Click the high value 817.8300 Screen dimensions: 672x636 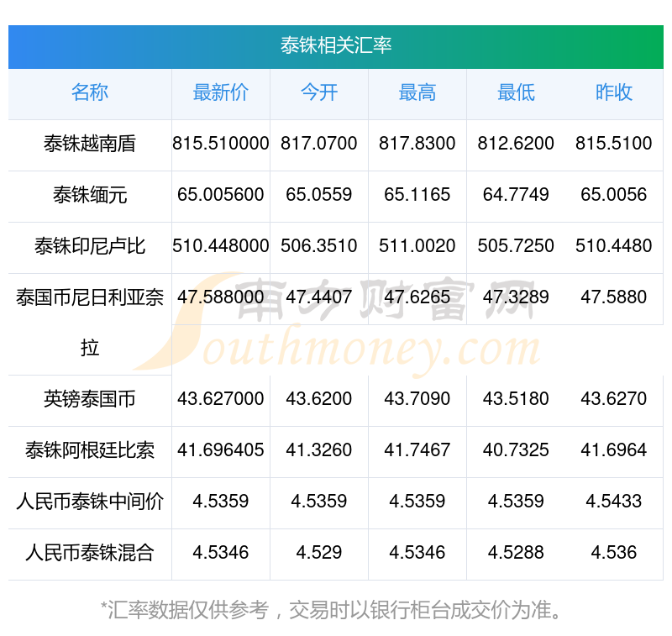417,143
